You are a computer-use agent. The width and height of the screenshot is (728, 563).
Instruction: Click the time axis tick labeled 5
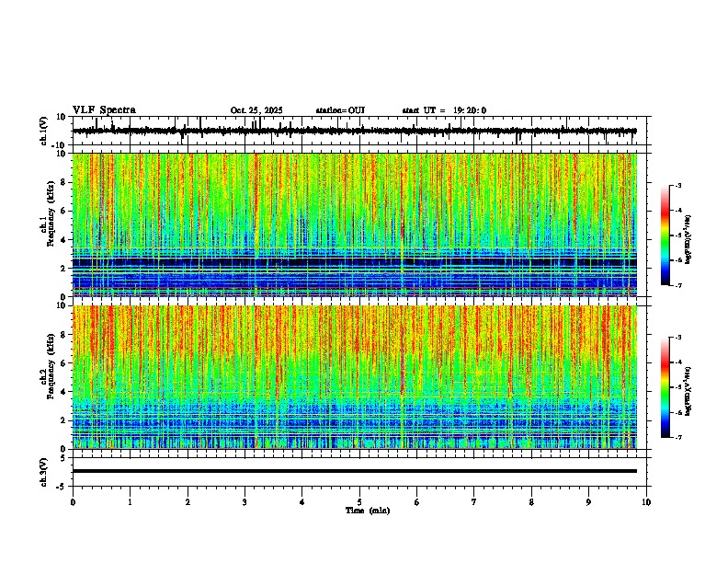click(359, 502)
